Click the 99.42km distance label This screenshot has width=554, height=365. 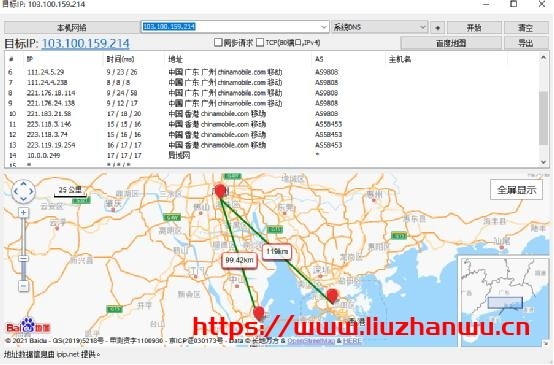coord(240,260)
